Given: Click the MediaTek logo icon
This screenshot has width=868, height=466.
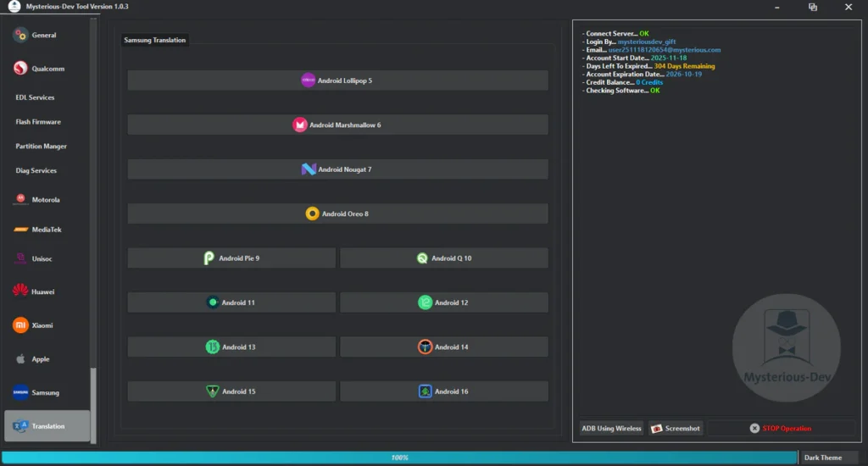Looking at the screenshot, I should click(x=20, y=230).
